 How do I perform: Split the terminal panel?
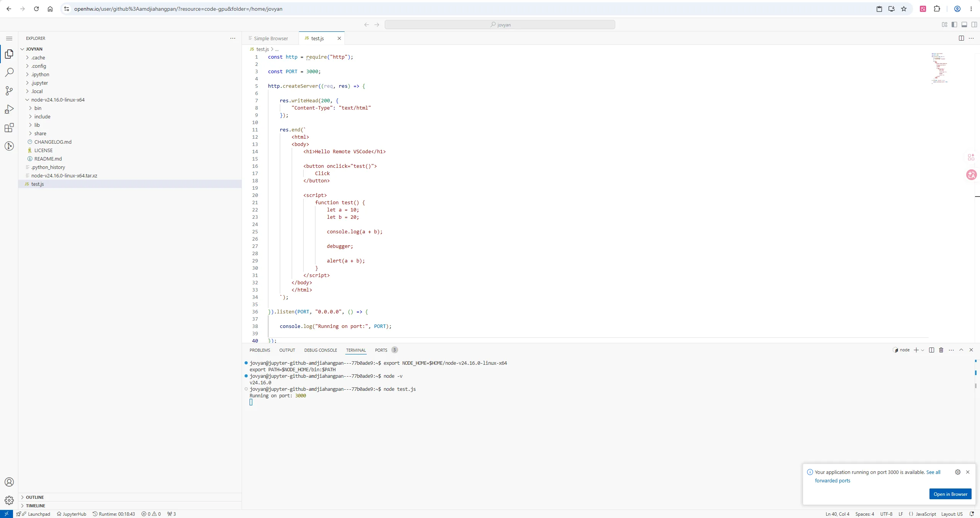(931, 350)
